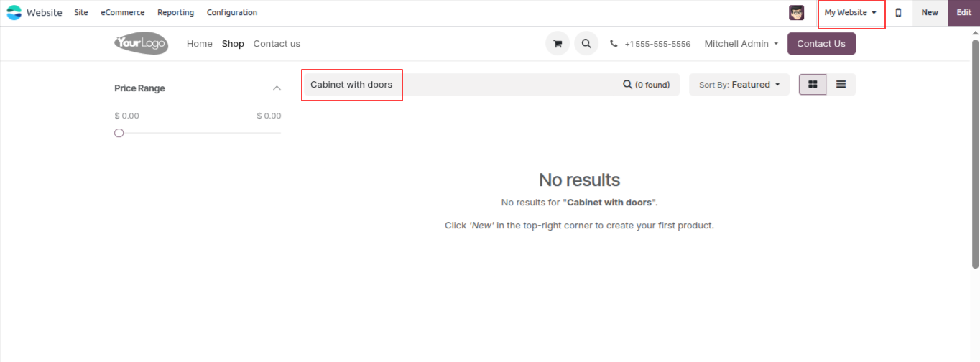Click the maximum price $ 0.00 label
The height and width of the screenshot is (362, 980).
click(269, 116)
